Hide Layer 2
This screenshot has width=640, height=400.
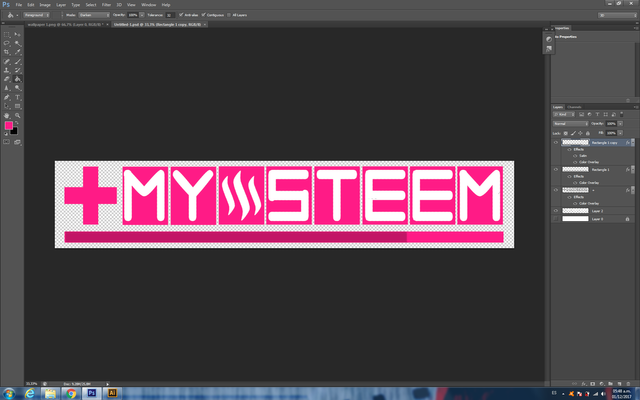[556, 211]
